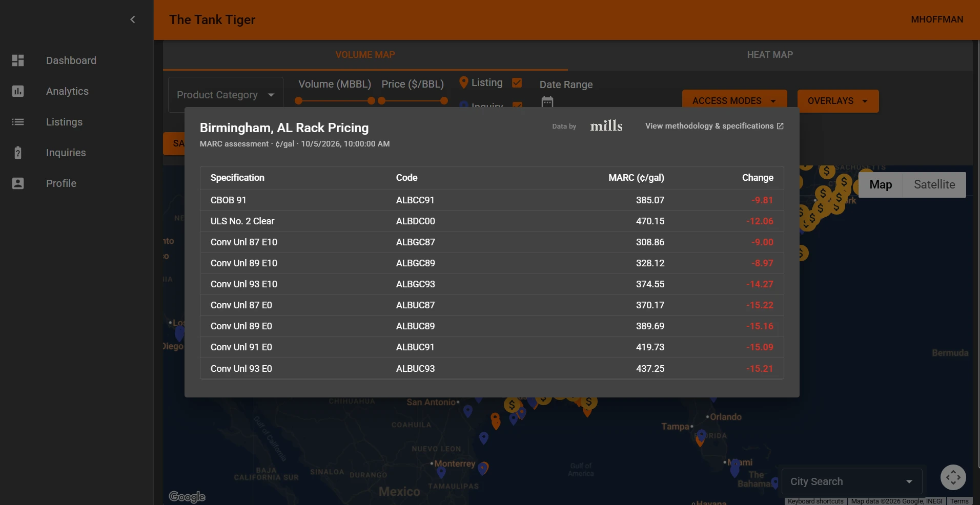Screen dimensions: 980x505
Task: Click the Conv Unl 89 E10 row
Action: pos(492,263)
